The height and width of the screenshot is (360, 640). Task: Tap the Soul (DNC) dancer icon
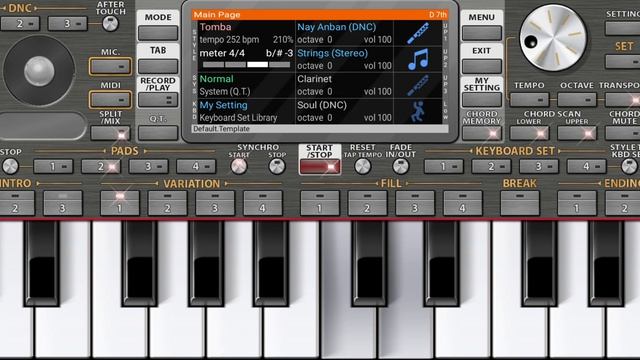coord(418,111)
